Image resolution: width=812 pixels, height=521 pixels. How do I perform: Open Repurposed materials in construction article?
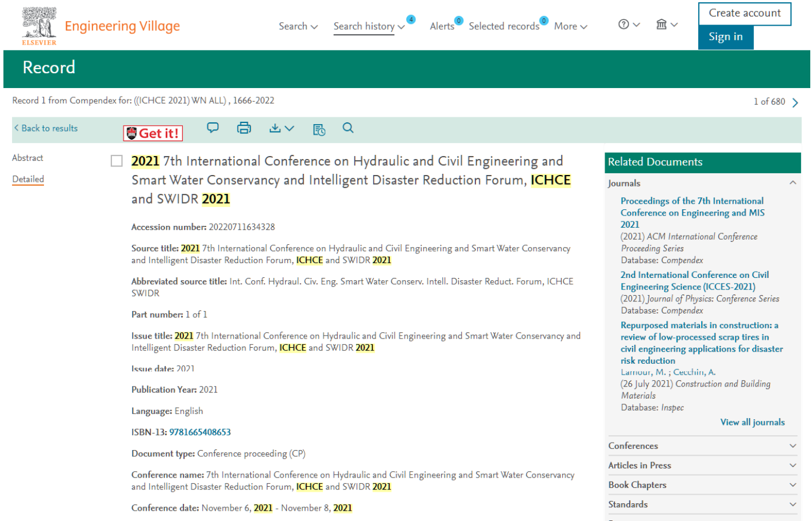tap(702, 343)
